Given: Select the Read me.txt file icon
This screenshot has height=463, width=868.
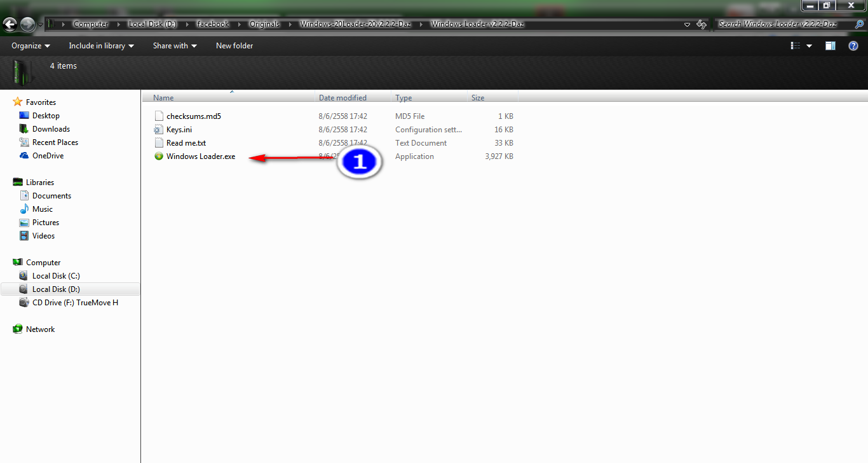Looking at the screenshot, I should 159,143.
